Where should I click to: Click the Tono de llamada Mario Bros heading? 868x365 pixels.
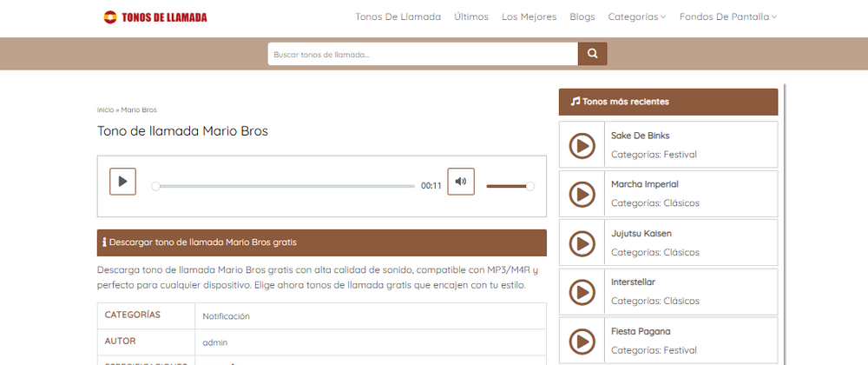coord(182,131)
